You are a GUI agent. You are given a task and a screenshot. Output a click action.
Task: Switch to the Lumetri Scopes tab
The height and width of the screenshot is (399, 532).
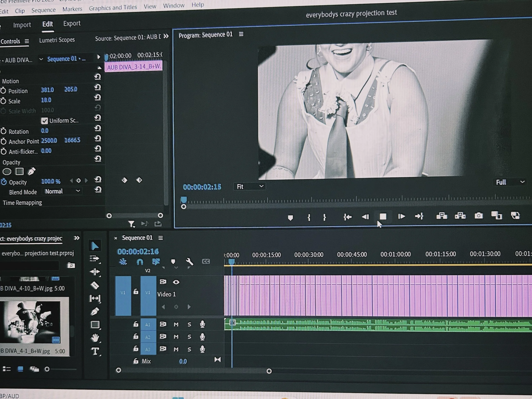[x=57, y=40]
